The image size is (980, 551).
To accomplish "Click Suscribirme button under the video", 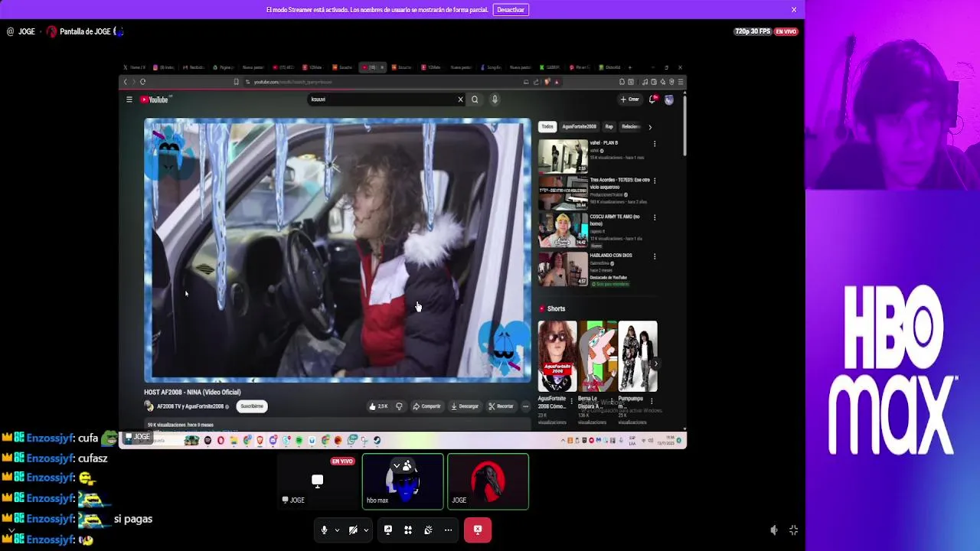I will 252,406.
